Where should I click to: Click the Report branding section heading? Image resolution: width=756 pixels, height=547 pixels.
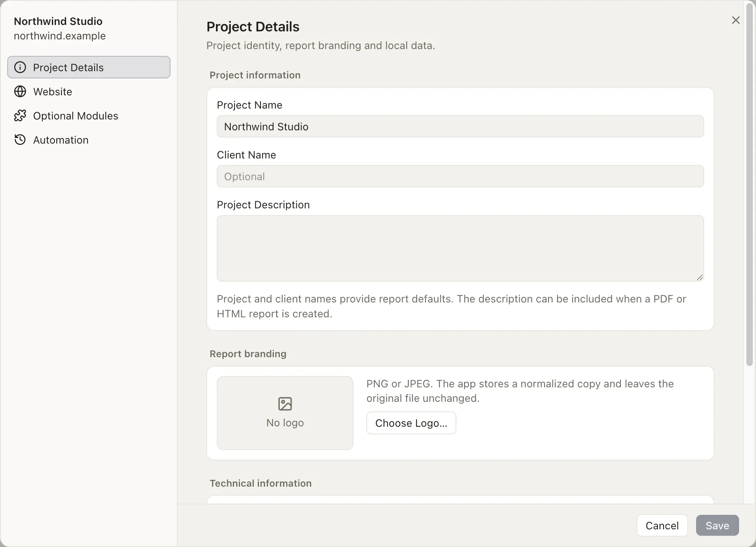[248, 354]
